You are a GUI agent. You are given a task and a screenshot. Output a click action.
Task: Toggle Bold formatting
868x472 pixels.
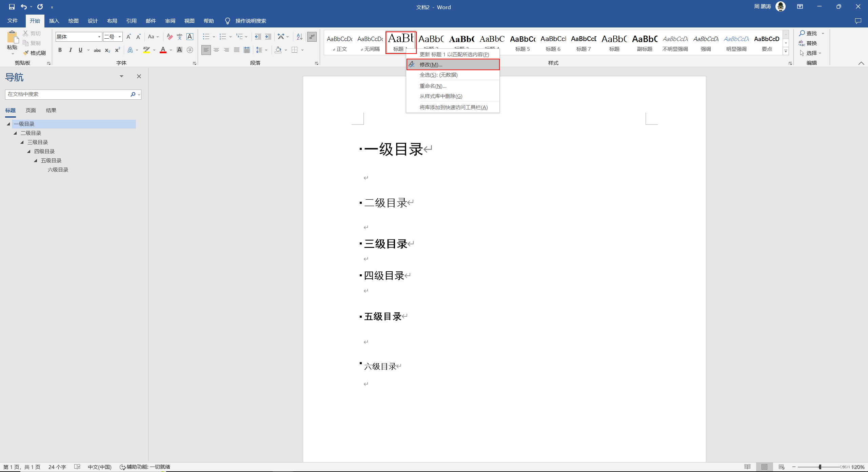point(60,50)
